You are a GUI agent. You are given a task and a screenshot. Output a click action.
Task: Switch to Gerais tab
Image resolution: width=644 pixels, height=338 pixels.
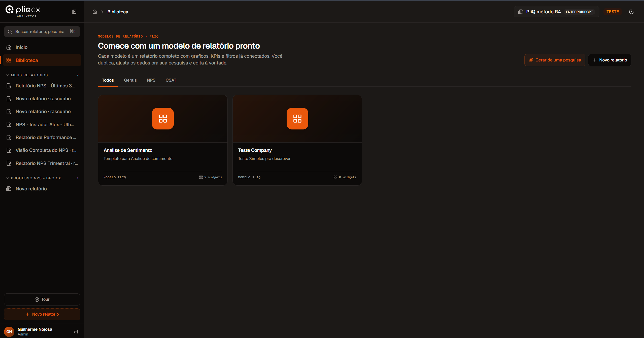click(x=130, y=80)
